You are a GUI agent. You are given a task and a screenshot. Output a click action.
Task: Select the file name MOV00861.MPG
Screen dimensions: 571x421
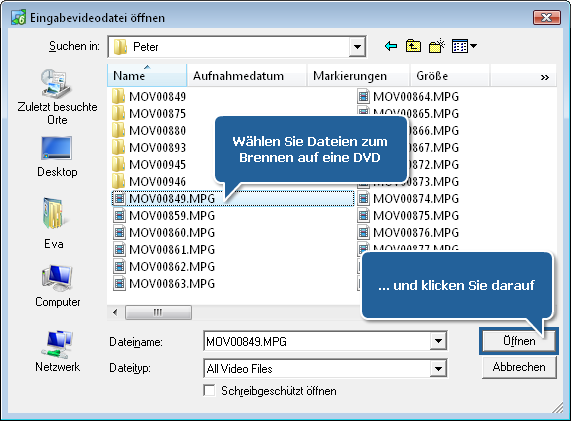pyautogui.click(x=172, y=249)
